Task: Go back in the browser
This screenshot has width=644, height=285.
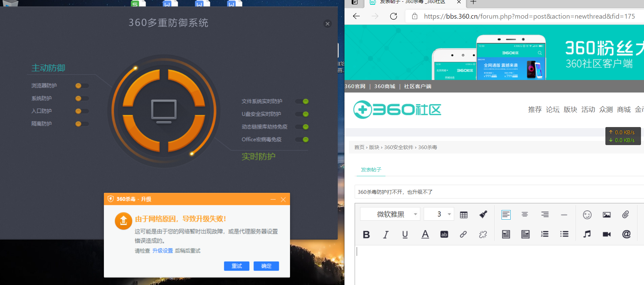Action: [x=356, y=16]
